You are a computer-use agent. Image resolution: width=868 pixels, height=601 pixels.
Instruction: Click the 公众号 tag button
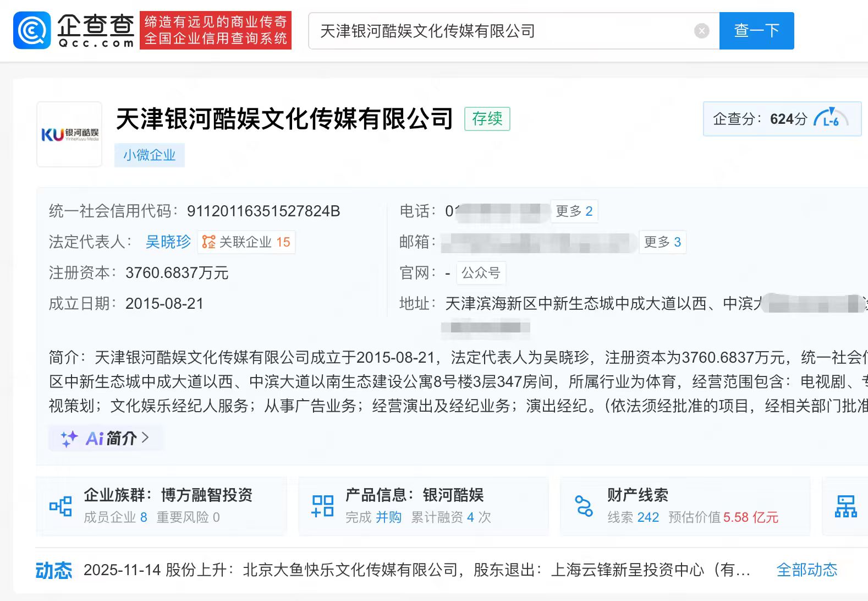point(480,273)
